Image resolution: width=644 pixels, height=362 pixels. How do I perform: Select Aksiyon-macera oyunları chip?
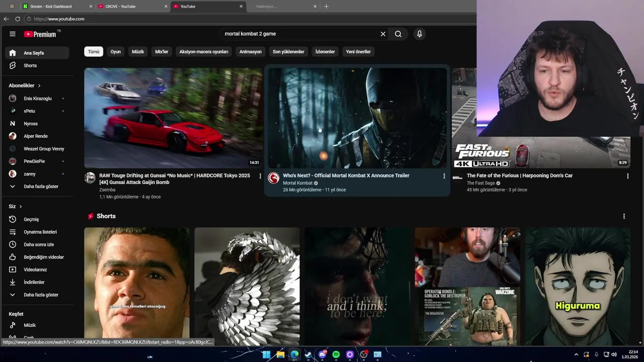point(204,52)
